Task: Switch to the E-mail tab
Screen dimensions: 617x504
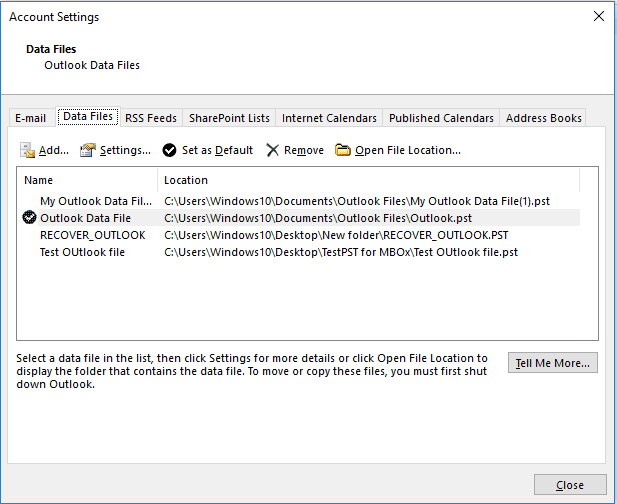Action: click(x=31, y=118)
